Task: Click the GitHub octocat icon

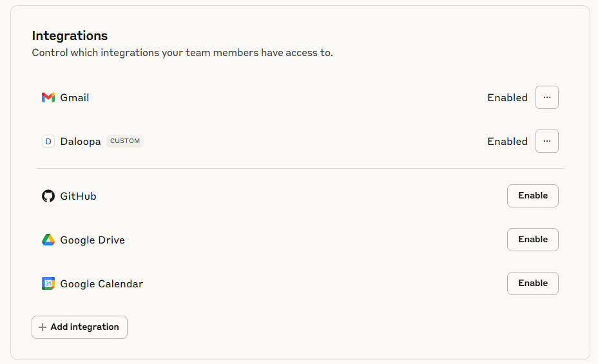Action: pos(48,196)
